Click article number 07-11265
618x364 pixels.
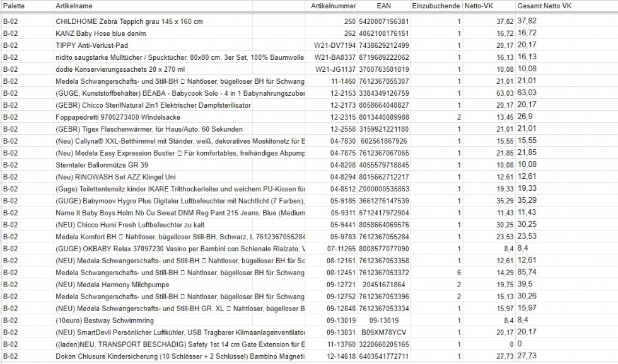coord(341,249)
